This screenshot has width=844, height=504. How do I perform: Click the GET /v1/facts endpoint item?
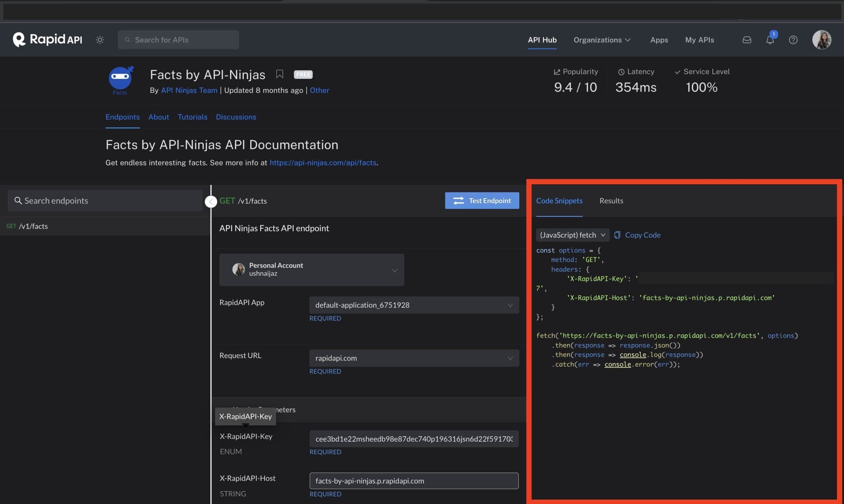[x=32, y=226]
